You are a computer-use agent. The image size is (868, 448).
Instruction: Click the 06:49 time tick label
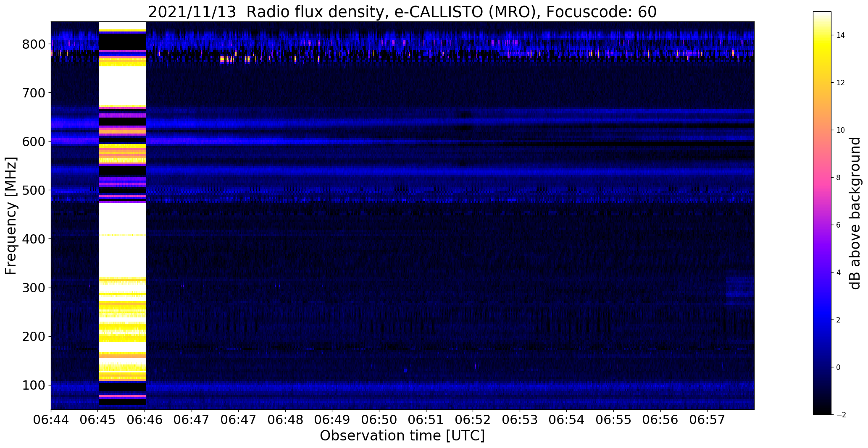pyautogui.click(x=332, y=420)
